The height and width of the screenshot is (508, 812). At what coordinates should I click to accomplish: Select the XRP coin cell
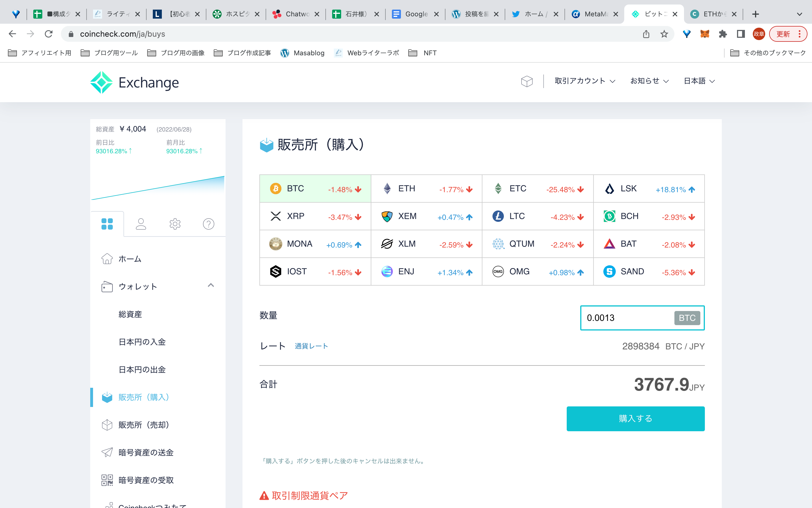pos(315,216)
